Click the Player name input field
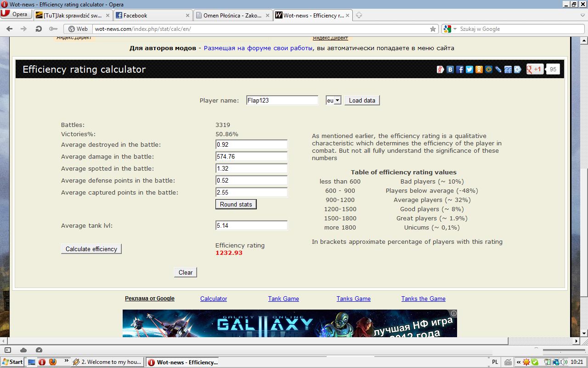The height and width of the screenshot is (368, 588). point(282,100)
